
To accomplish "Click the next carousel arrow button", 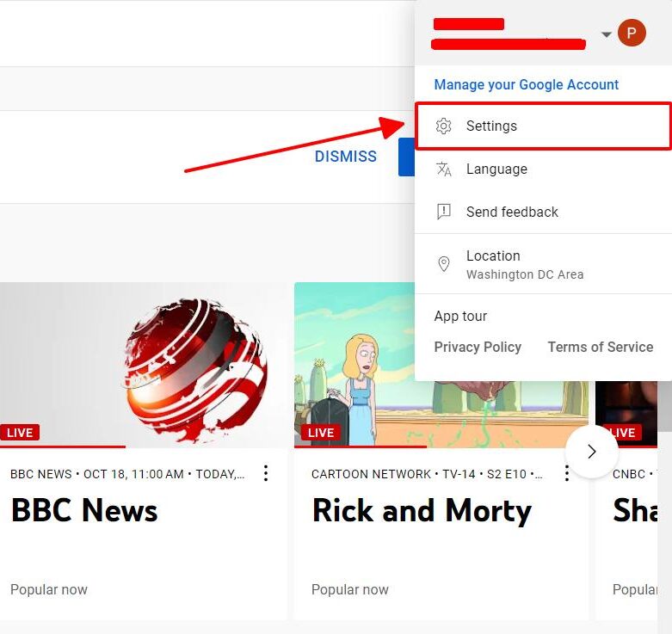I will click(x=592, y=452).
